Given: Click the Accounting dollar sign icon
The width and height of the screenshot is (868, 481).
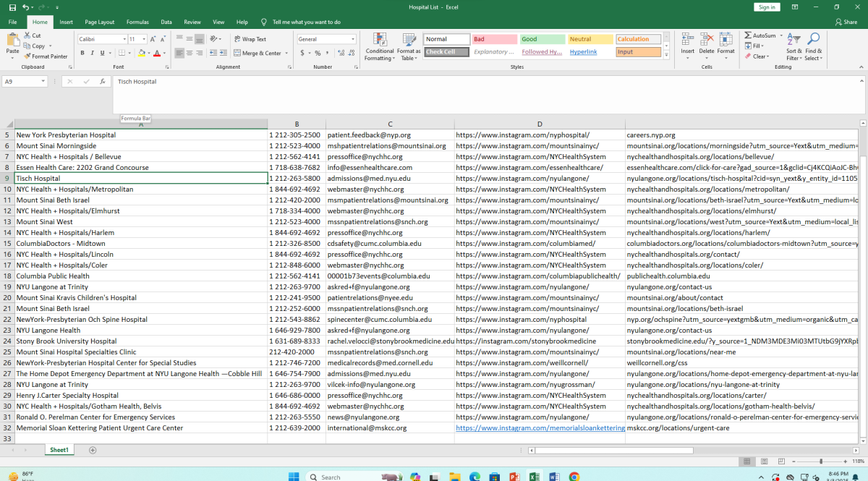Looking at the screenshot, I should click(x=301, y=53).
